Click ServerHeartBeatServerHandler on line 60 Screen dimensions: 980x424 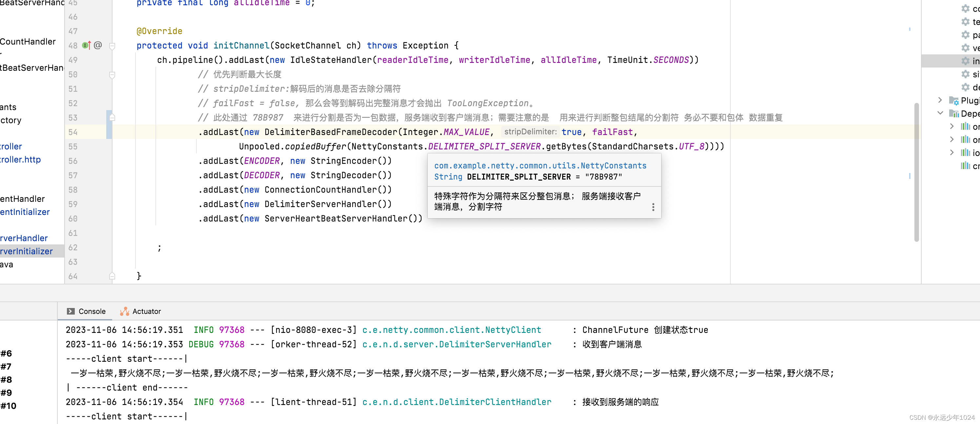click(336, 219)
